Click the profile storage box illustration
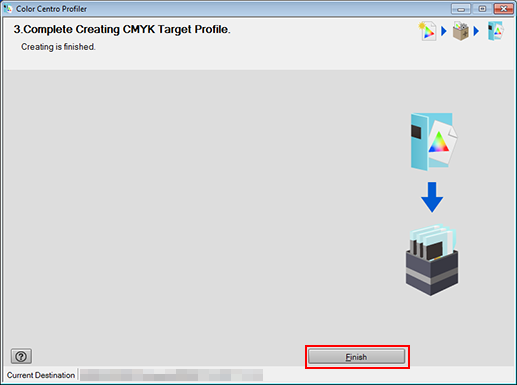Screen dimensions: 517x385 click(x=432, y=260)
